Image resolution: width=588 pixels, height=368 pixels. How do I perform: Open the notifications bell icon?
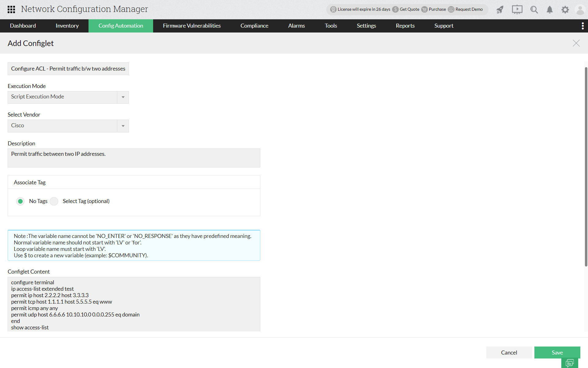tap(549, 10)
